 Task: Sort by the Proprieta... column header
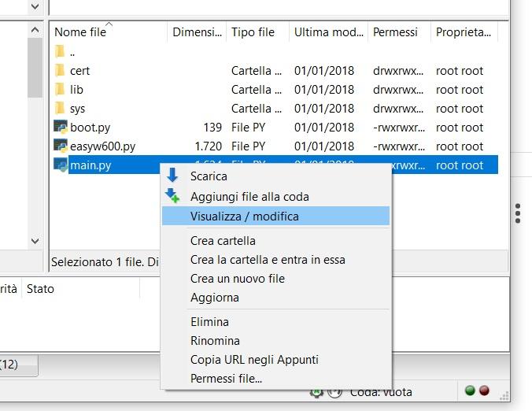point(464,32)
